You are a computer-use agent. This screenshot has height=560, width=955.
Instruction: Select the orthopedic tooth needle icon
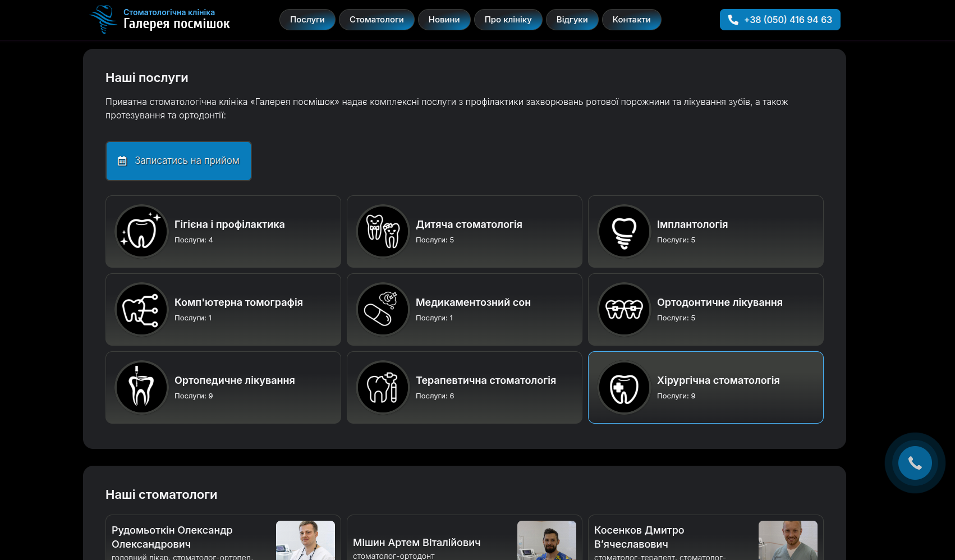(141, 387)
